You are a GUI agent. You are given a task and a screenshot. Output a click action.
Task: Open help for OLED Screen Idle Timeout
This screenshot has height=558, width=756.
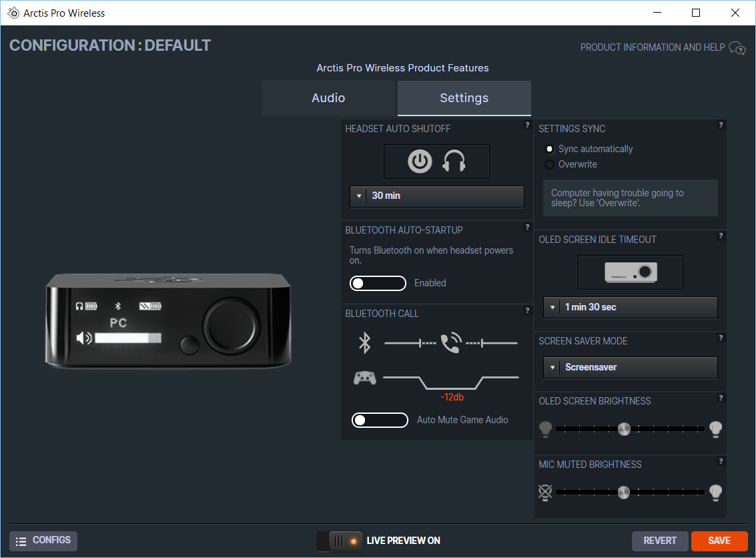tap(721, 236)
